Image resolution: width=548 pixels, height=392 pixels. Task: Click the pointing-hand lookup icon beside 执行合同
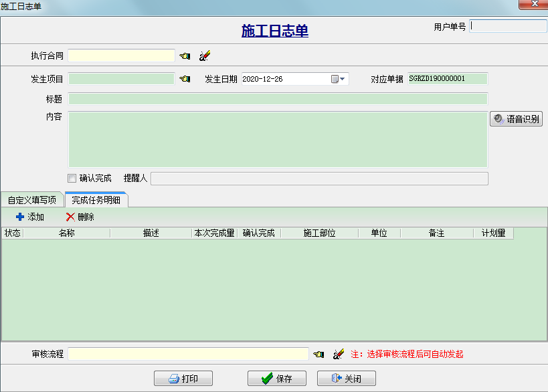(185, 56)
